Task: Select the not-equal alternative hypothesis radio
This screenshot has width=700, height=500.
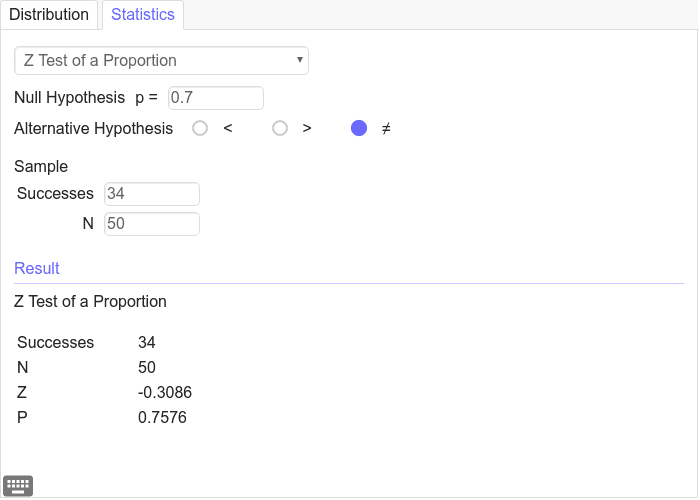Action: [359, 128]
